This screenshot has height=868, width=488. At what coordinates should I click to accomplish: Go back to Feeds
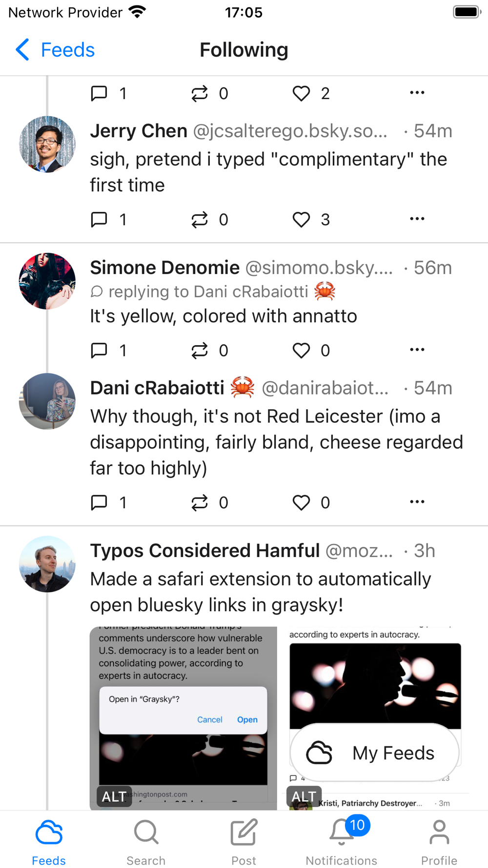[55, 50]
